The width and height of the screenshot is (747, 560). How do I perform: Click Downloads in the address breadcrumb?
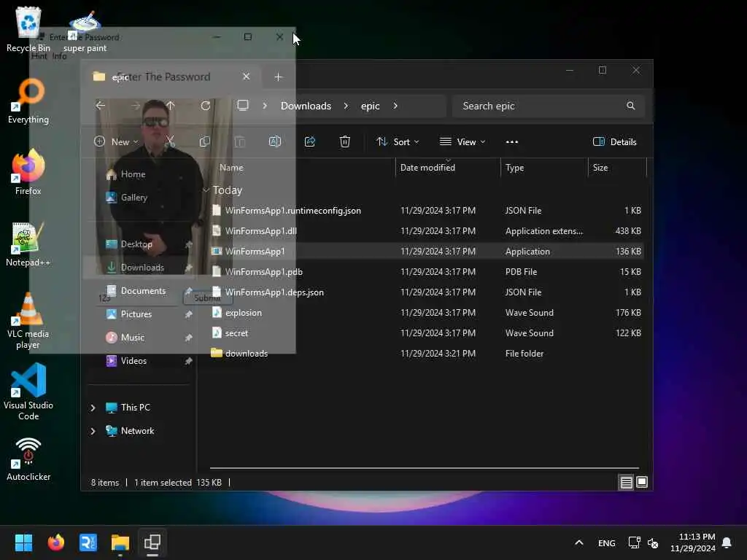pos(306,106)
